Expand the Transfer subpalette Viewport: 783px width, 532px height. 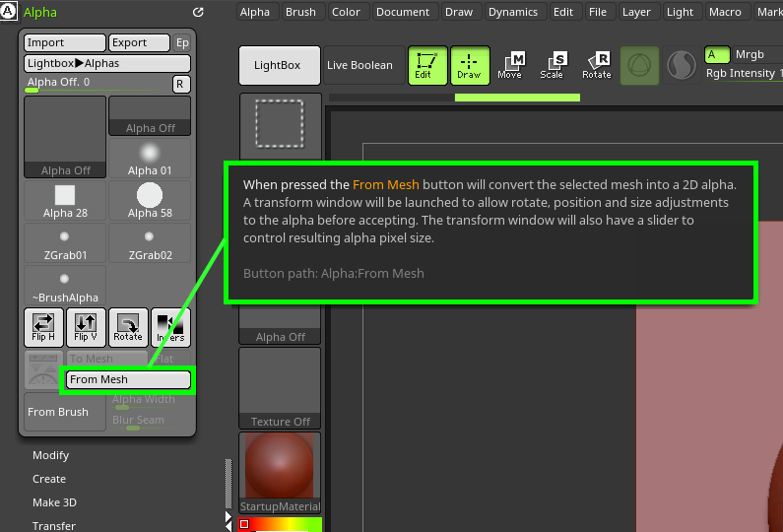coord(54,526)
